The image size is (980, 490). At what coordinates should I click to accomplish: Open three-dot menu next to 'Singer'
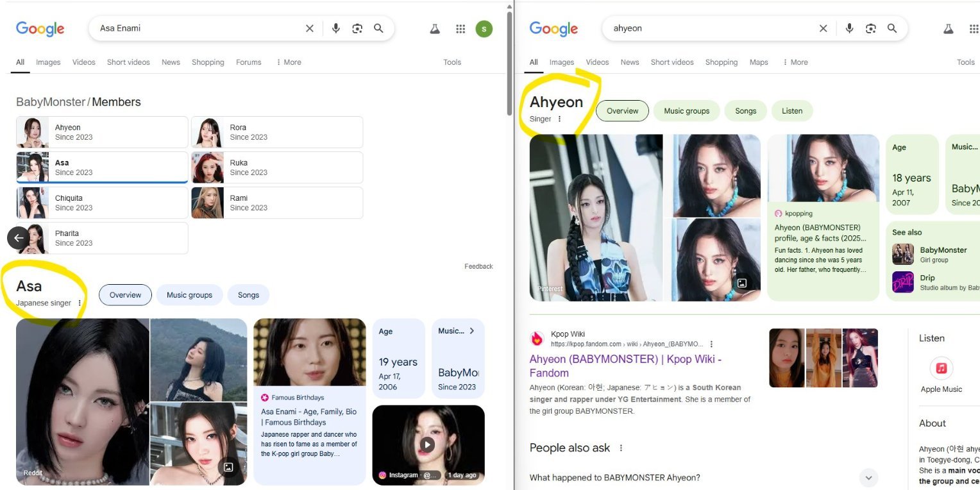point(559,119)
